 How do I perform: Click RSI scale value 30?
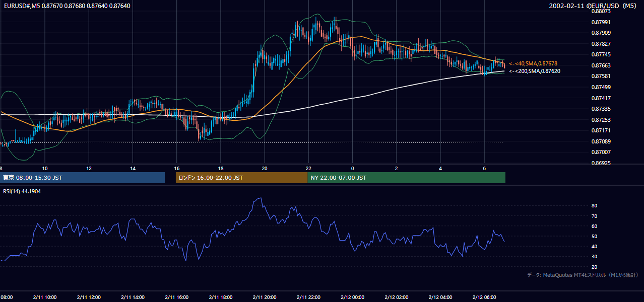click(x=594, y=257)
